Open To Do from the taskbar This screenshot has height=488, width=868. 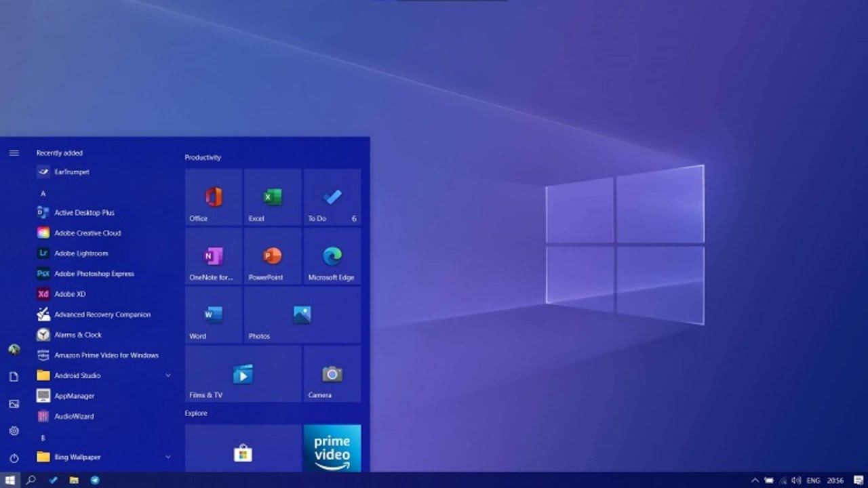(53, 480)
